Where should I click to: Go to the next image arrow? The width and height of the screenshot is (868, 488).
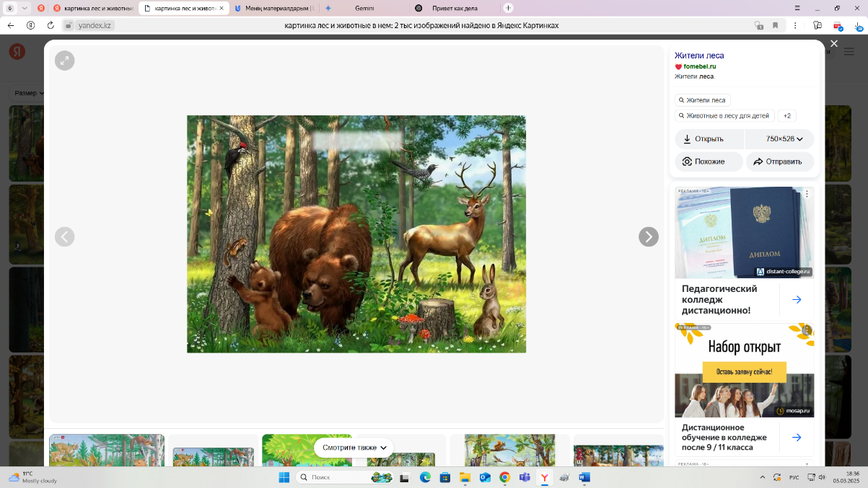649,236
